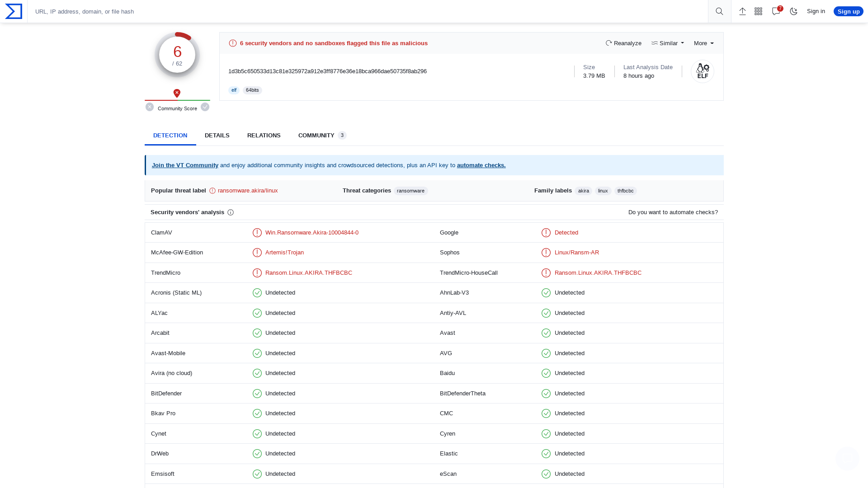The height and width of the screenshot is (488, 868).
Task: Click Join the VT Community link
Action: (x=185, y=165)
